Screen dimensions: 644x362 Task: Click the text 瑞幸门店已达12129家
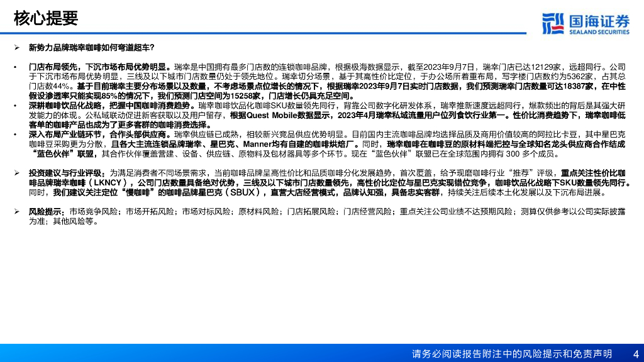click(521, 67)
